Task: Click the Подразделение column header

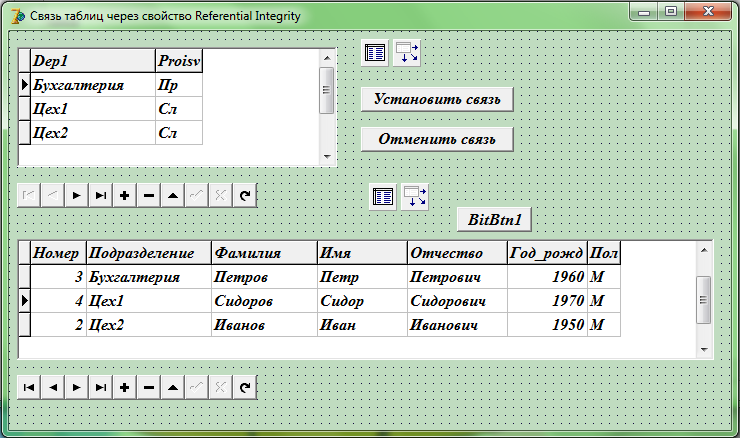Action: tap(149, 253)
